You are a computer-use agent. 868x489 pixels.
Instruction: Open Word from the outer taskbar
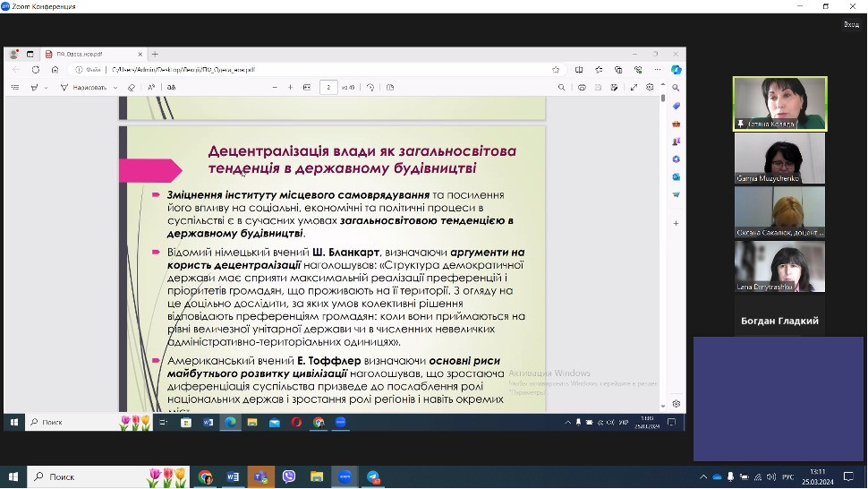[233, 477]
